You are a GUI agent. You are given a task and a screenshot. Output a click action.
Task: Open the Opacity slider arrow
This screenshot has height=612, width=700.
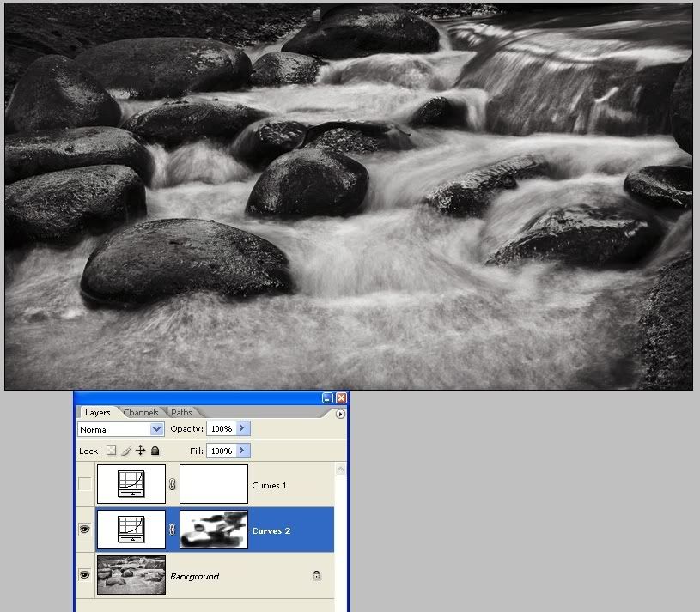pyautogui.click(x=242, y=428)
